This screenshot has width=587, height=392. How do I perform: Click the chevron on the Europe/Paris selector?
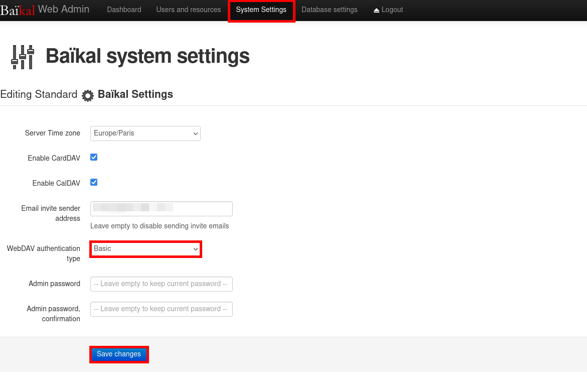tap(195, 134)
